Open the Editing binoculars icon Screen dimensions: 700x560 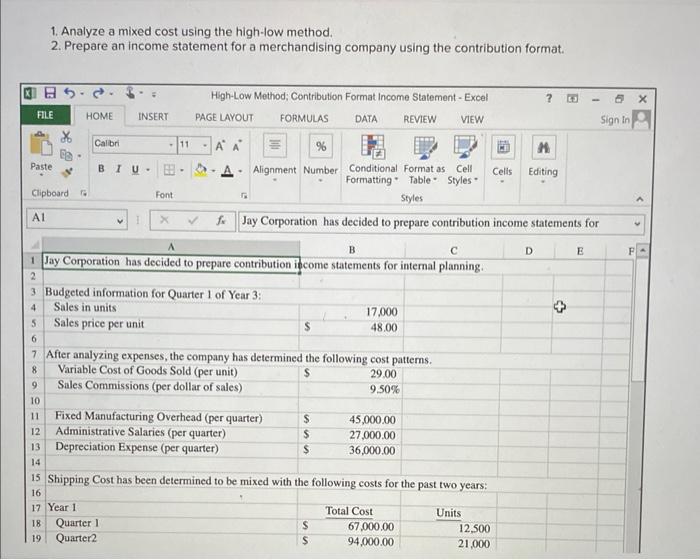coord(543,147)
